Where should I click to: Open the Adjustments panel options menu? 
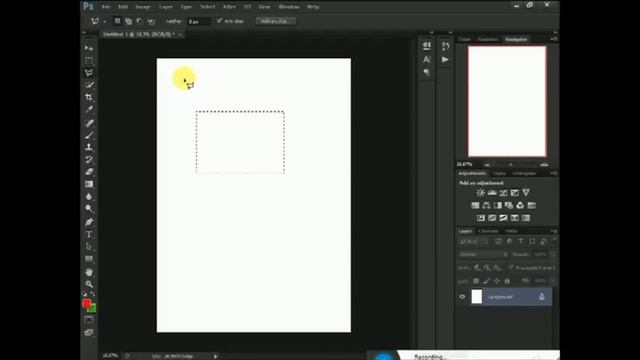553,173
